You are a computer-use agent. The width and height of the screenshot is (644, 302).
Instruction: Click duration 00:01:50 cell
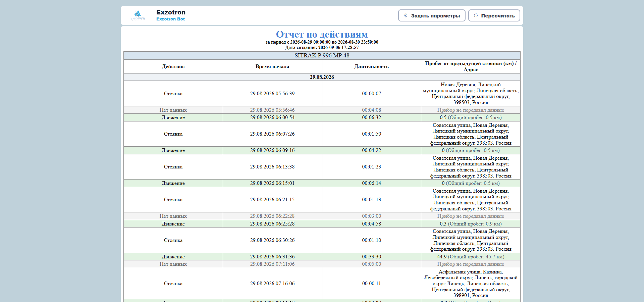click(x=372, y=134)
